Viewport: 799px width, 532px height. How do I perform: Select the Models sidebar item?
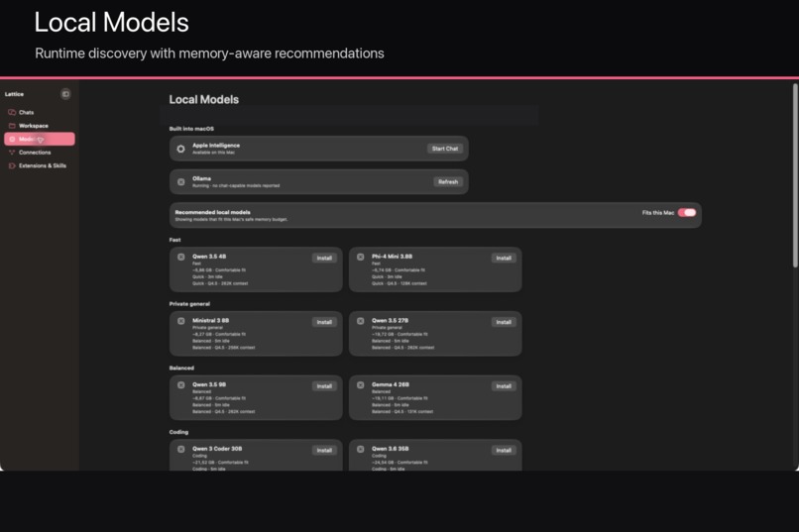(x=40, y=139)
